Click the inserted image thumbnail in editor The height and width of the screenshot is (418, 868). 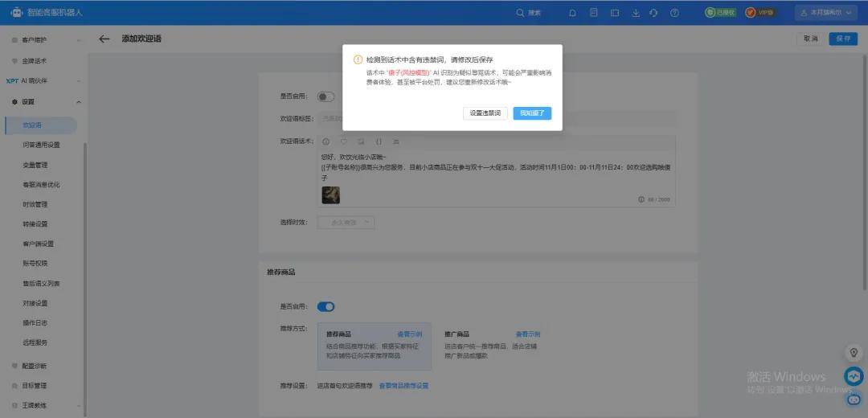point(331,195)
